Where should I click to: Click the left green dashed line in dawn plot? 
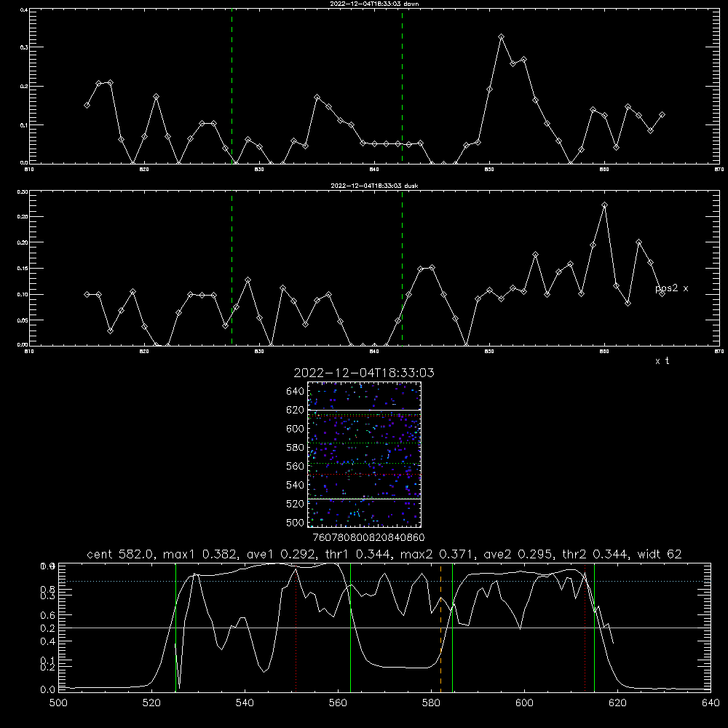(x=232, y=87)
